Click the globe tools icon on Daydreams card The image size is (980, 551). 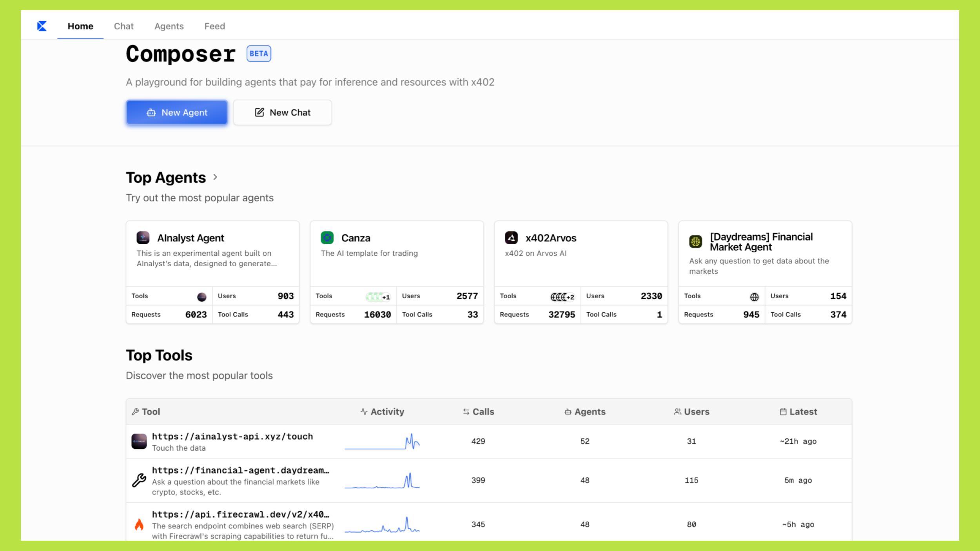(x=754, y=297)
